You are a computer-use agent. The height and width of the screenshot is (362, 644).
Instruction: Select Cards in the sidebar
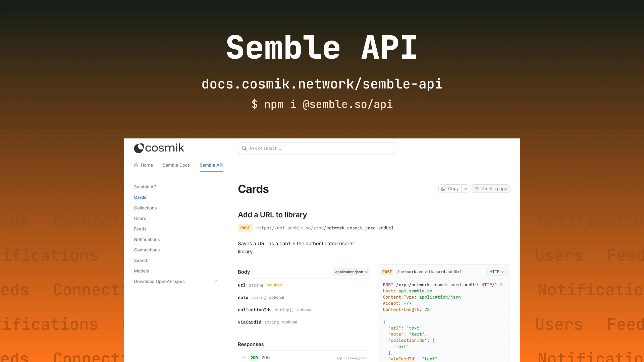tap(140, 197)
